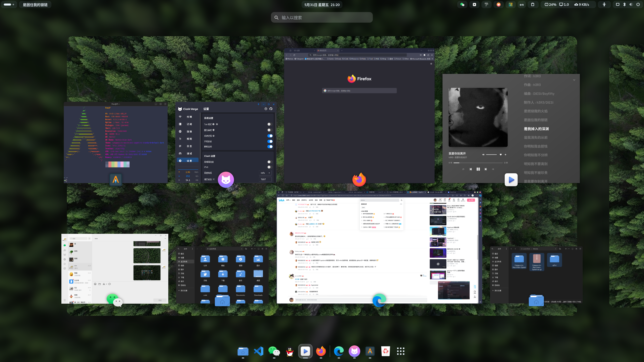Seek on the song progress bar in the music player
The width and height of the screenshot is (644, 362).
(478, 163)
